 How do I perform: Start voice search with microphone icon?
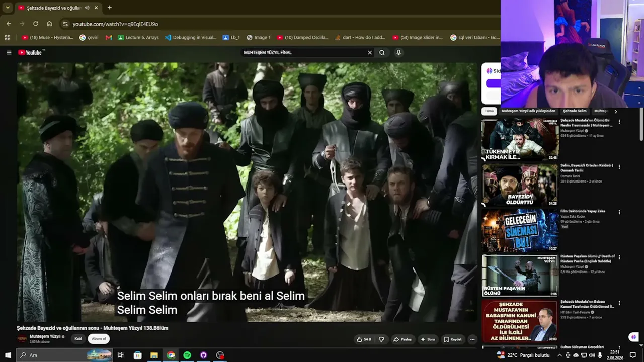click(398, 52)
